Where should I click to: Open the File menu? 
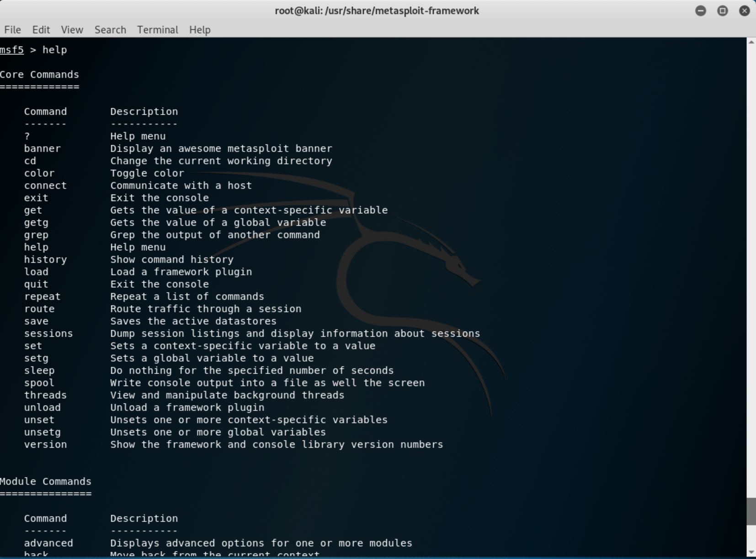pos(12,30)
